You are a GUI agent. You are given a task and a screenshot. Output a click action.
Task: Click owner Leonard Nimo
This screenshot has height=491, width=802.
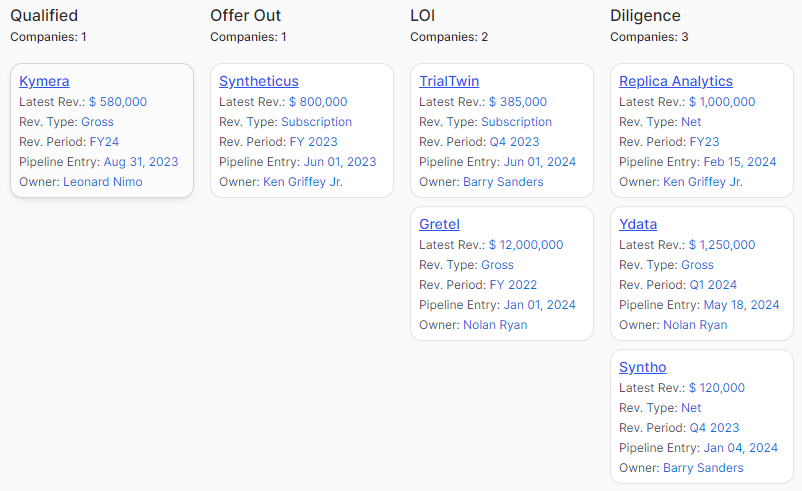click(x=103, y=182)
